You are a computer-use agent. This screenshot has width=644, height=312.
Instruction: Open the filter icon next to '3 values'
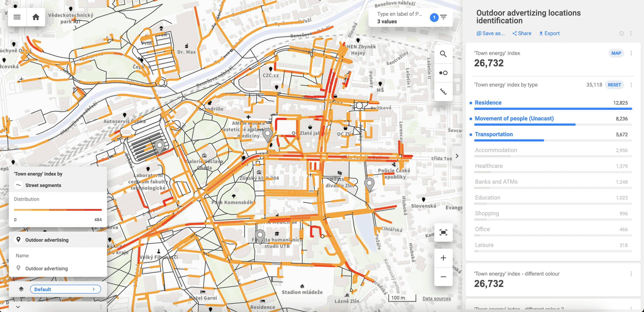pos(444,17)
